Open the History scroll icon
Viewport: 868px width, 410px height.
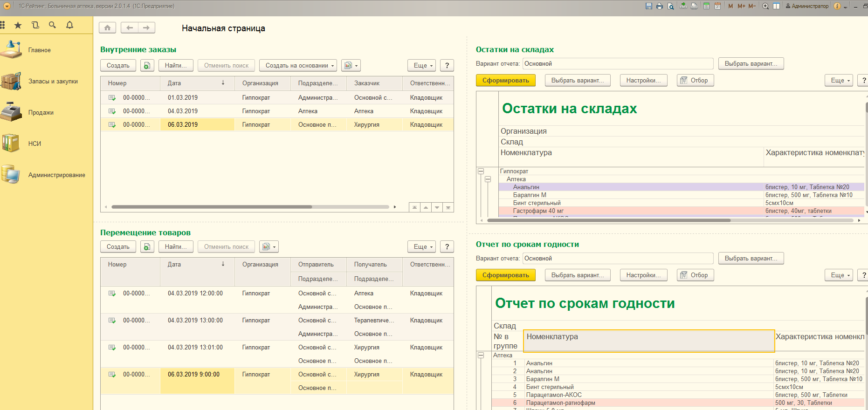pos(35,25)
